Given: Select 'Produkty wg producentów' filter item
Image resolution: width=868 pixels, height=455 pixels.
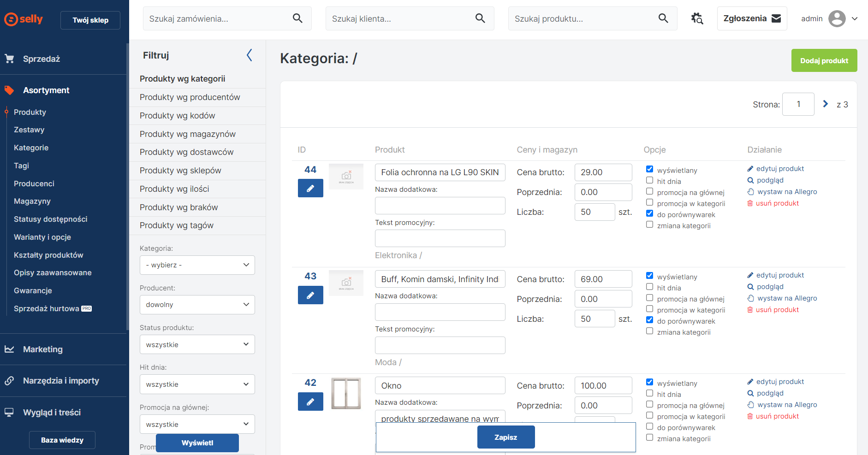Looking at the screenshot, I should click(x=190, y=97).
